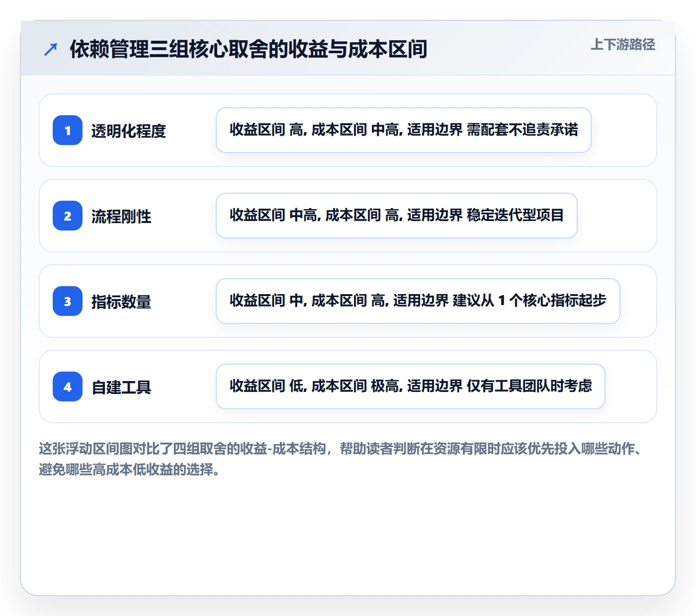Click the number 3 badge for 指标数量
696x616 pixels.
(68, 301)
